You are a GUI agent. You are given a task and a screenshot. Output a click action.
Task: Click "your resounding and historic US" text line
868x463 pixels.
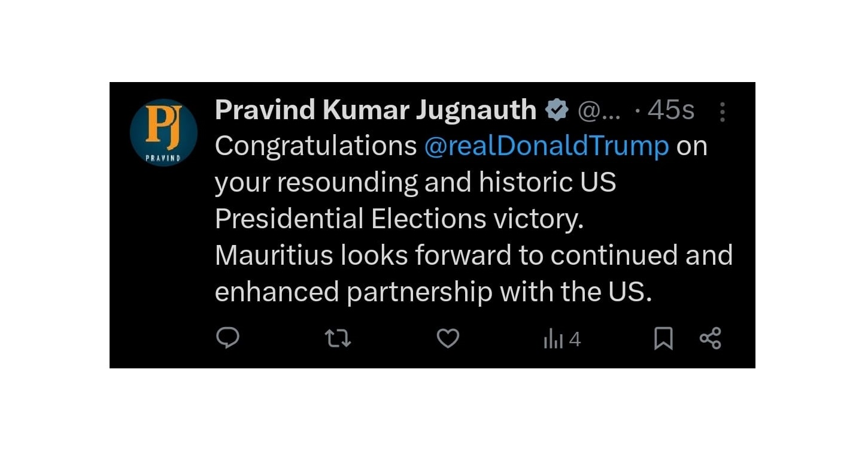tap(415, 183)
